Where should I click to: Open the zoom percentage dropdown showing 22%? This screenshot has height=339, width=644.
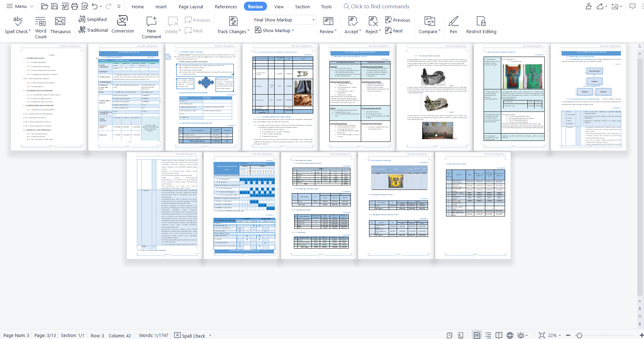coord(555,335)
